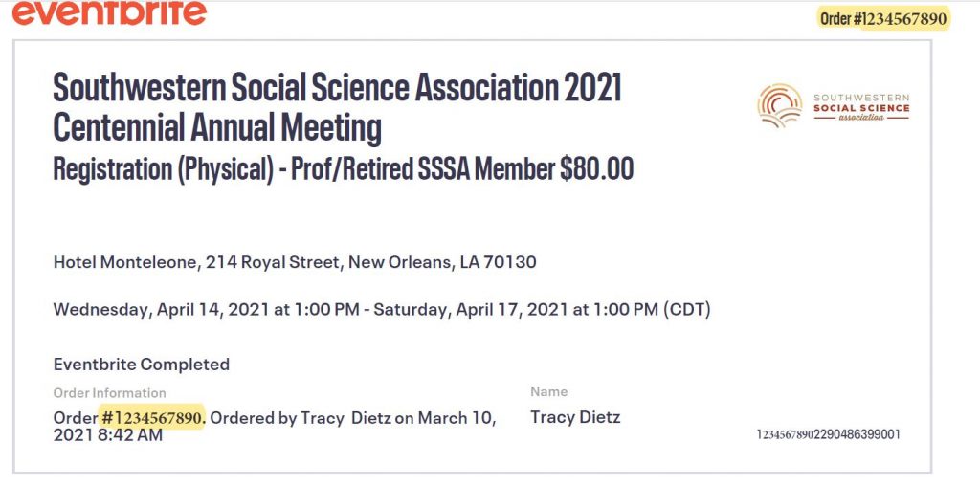Image resolution: width=980 pixels, height=486 pixels.
Task: Click the SOCIAL SCIENCE text in the association logo
Action: (861, 108)
